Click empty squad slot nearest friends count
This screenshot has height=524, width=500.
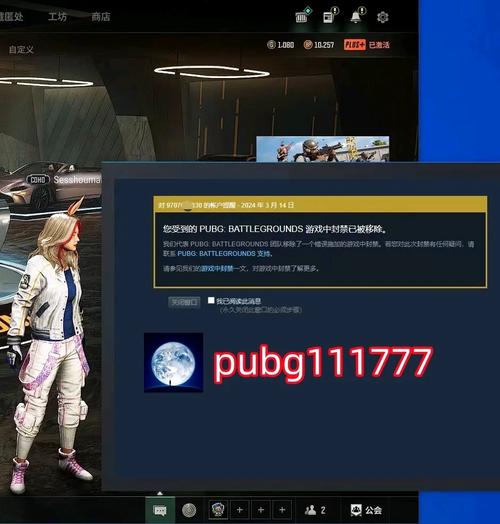[x=282, y=510]
